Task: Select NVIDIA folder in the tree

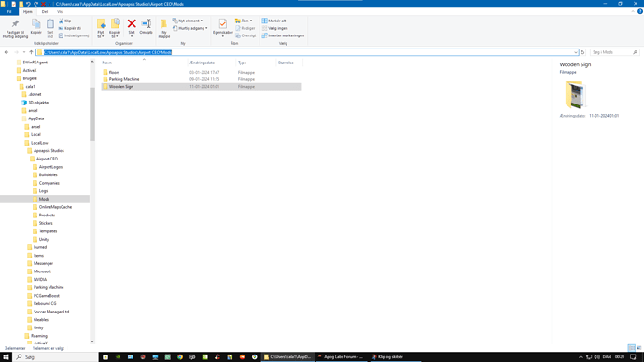Action: (x=40, y=280)
